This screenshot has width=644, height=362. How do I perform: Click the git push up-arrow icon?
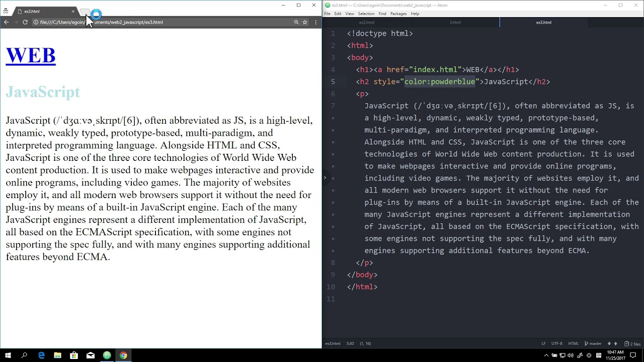click(615, 343)
